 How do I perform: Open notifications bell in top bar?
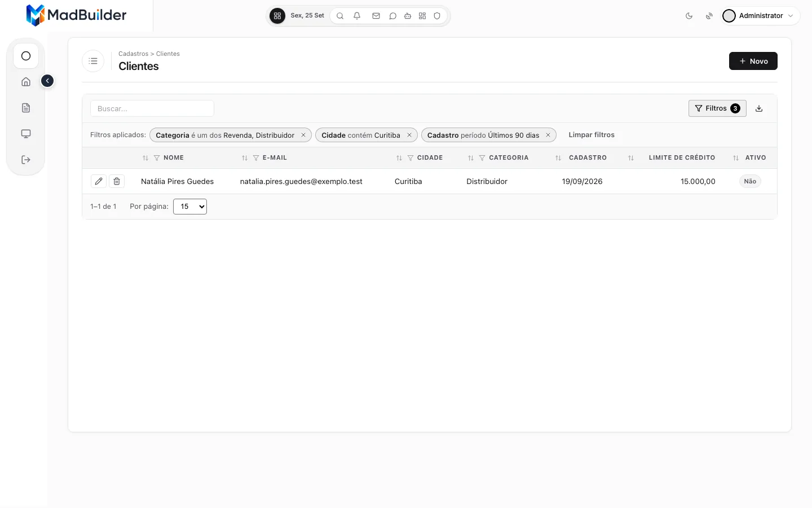(x=357, y=16)
